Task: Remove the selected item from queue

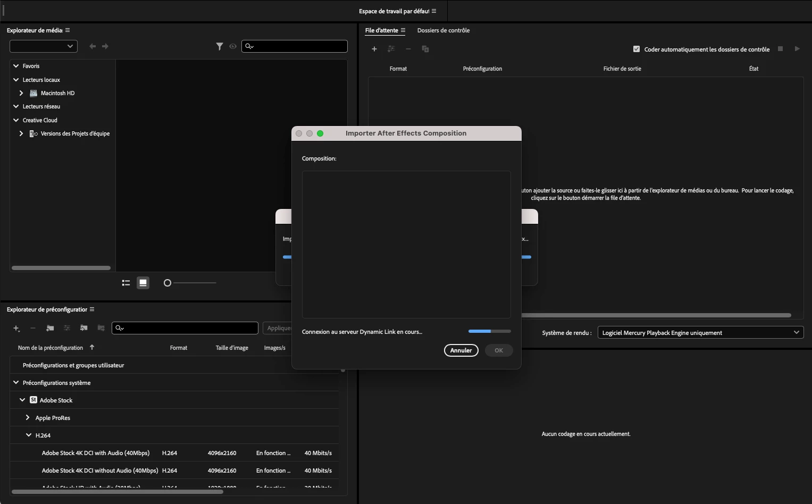Action: point(408,49)
